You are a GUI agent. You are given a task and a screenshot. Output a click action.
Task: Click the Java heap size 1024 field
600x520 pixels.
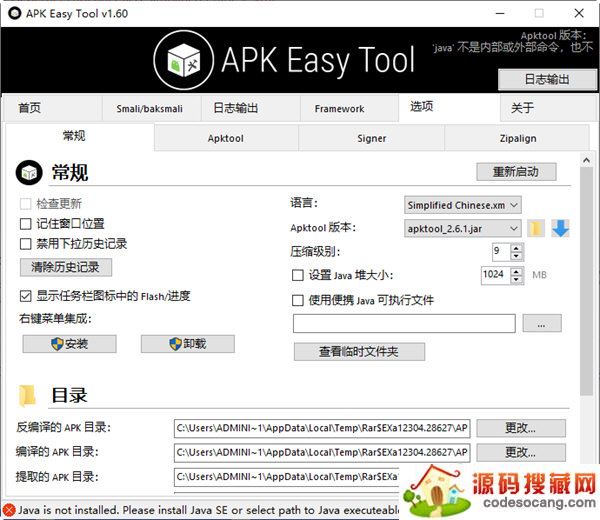[496, 275]
